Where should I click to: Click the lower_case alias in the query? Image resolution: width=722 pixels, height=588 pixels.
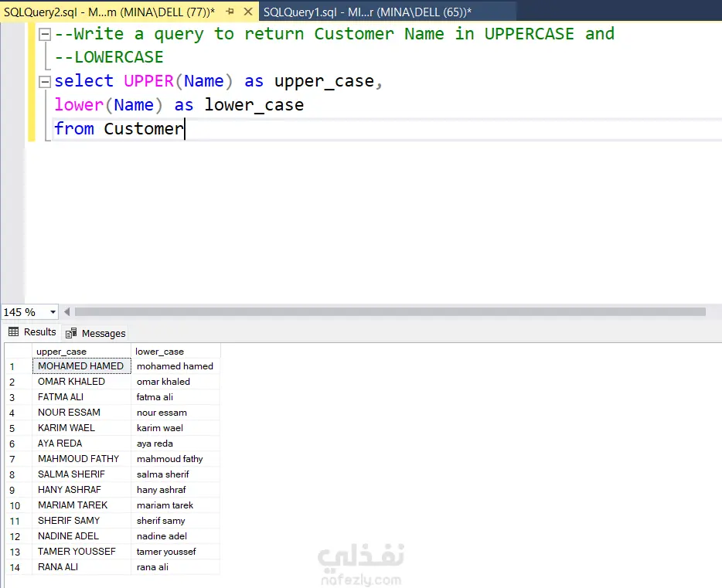pyautogui.click(x=254, y=105)
